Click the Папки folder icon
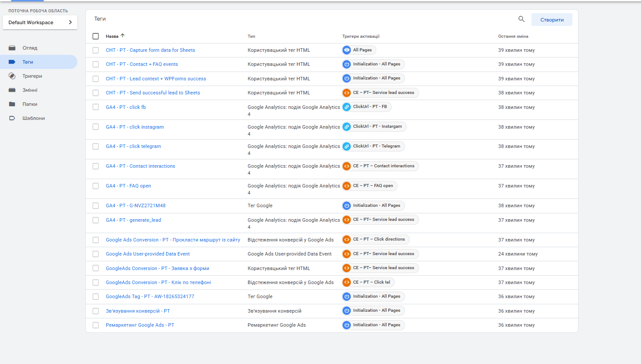This screenshot has width=641, height=364. coord(12,104)
